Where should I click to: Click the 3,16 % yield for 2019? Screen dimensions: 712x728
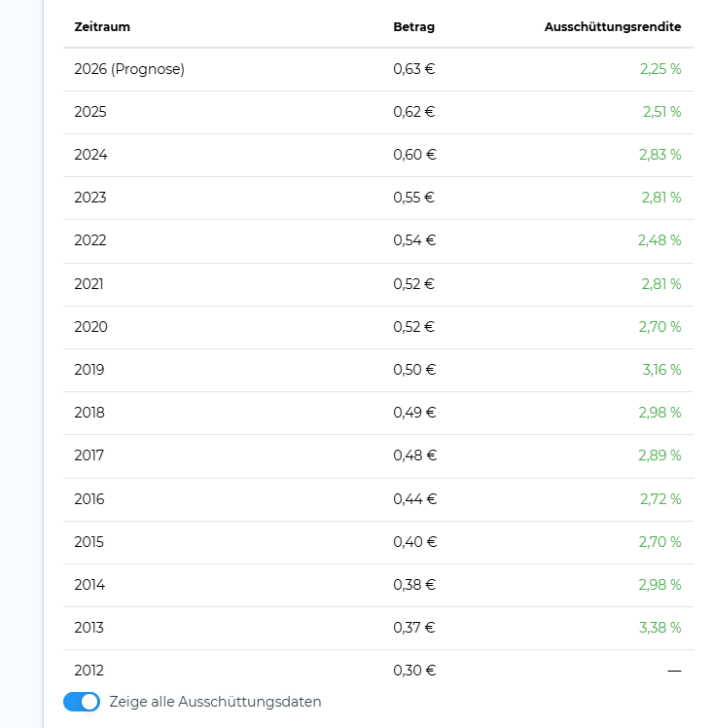pos(661,370)
